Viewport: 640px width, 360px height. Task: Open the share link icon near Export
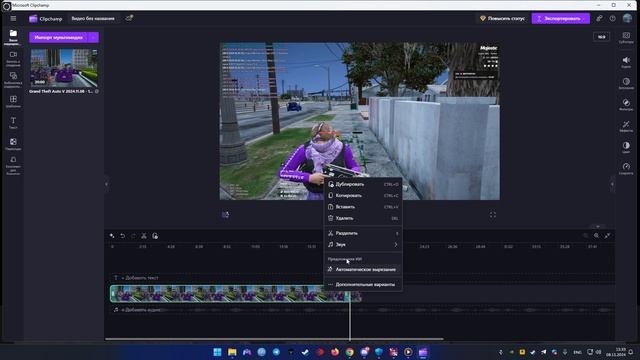click(599, 18)
